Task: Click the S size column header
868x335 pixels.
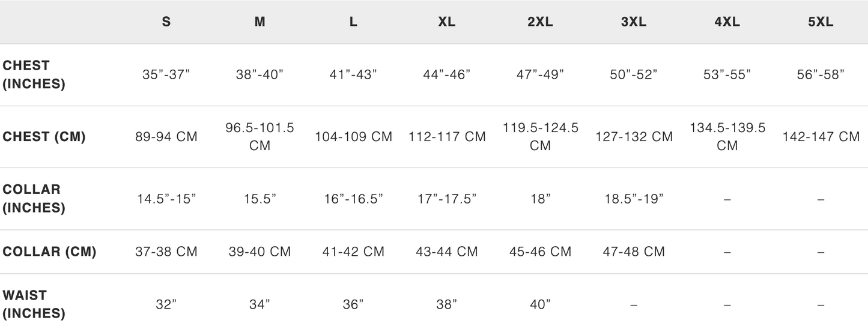Action: click(x=166, y=22)
